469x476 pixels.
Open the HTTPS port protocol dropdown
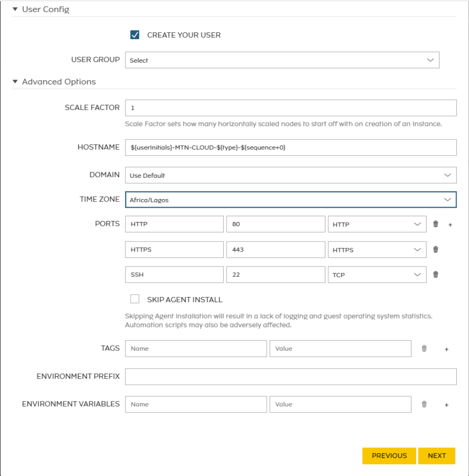pos(377,250)
